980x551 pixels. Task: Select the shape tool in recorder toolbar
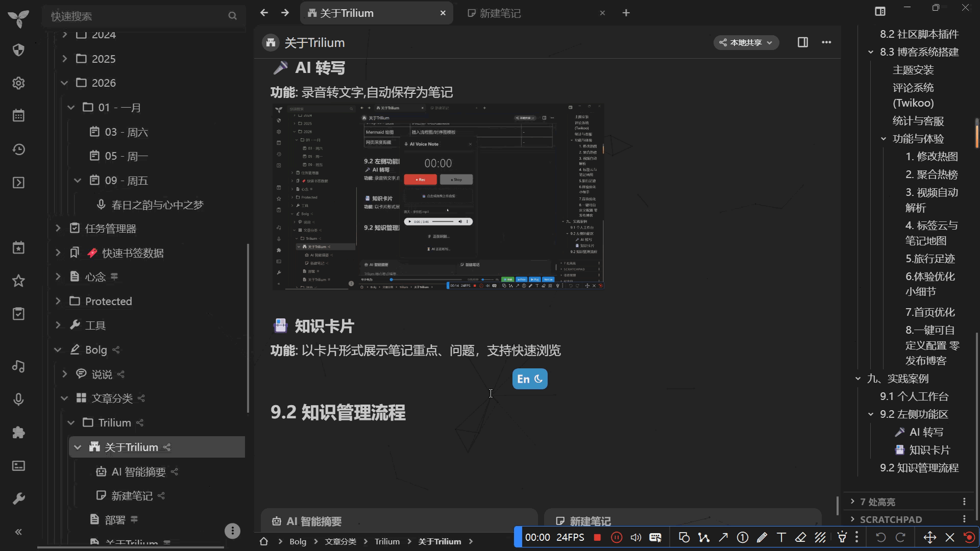[x=684, y=537]
